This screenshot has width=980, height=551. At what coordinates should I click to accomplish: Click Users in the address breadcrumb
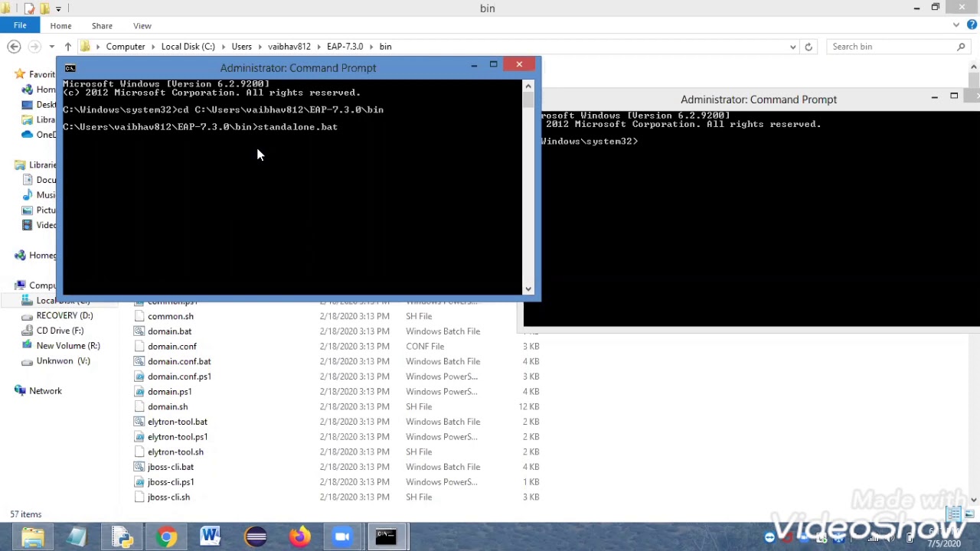tap(241, 47)
